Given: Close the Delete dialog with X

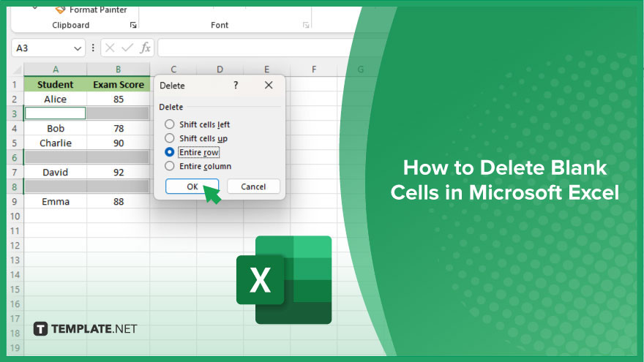Looking at the screenshot, I should (x=269, y=85).
